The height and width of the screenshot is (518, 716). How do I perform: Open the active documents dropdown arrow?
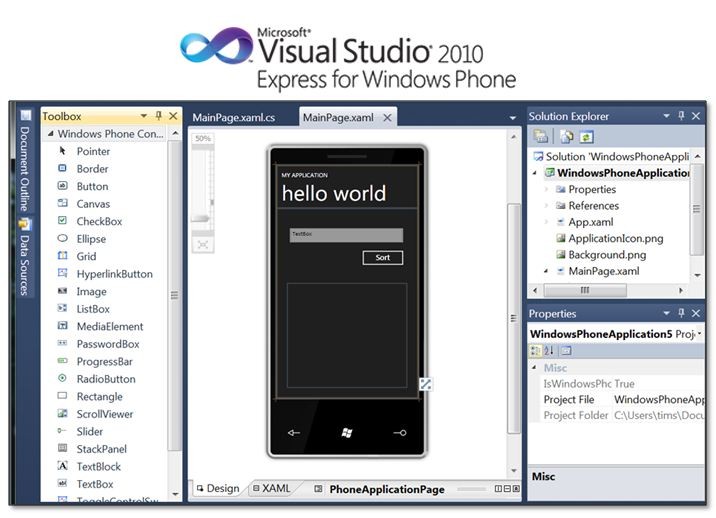(x=513, y=118)
